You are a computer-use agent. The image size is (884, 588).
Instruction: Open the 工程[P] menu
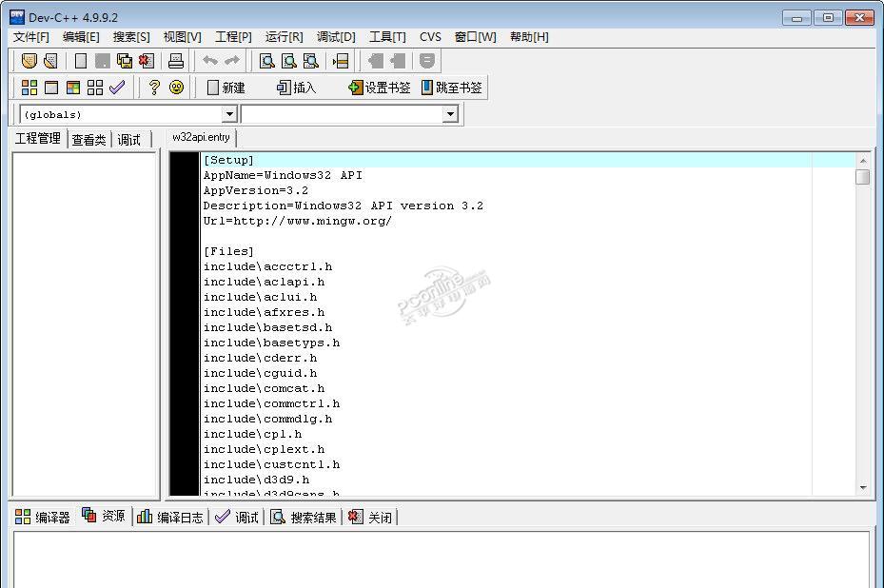click(233, 37)
